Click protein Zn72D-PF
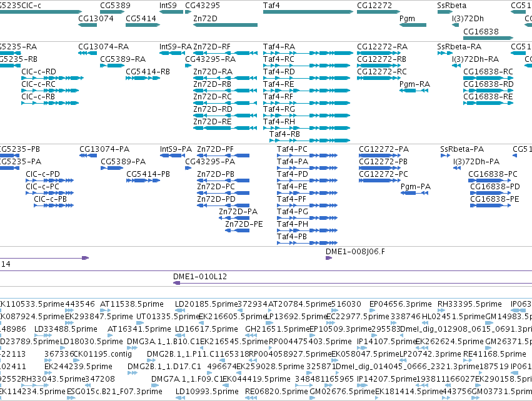 coord(223,156)
